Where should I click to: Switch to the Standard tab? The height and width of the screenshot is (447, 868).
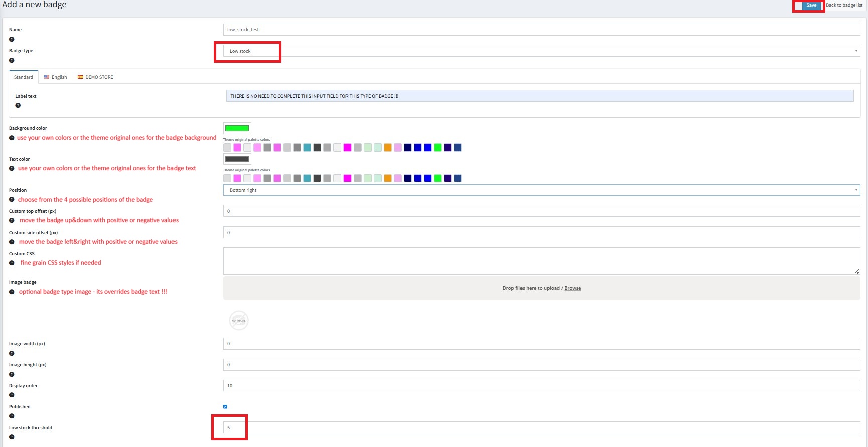tap(24, 77)
